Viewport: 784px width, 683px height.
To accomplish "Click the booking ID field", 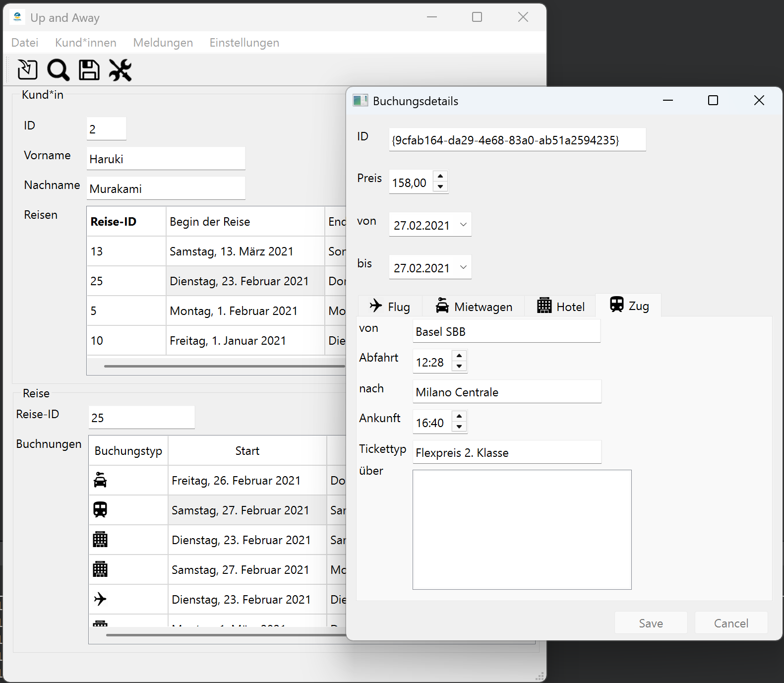I will click(517, 140).
